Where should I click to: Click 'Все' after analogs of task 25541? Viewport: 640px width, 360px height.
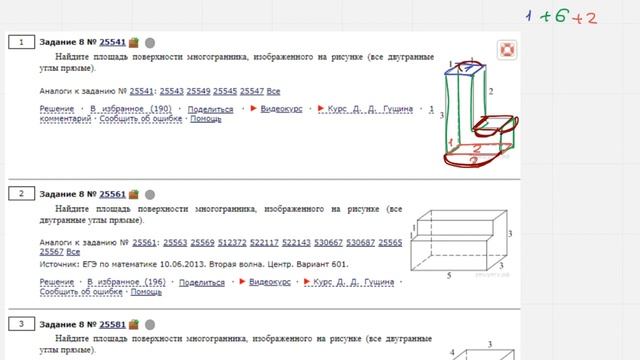pyautogui.click(x=273, y=91)
